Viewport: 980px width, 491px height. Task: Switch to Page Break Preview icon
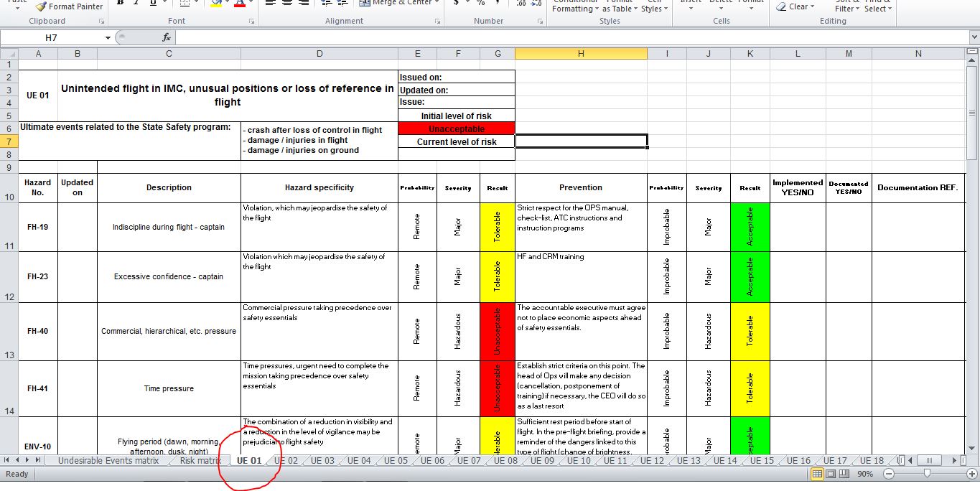tap(845, 474)
